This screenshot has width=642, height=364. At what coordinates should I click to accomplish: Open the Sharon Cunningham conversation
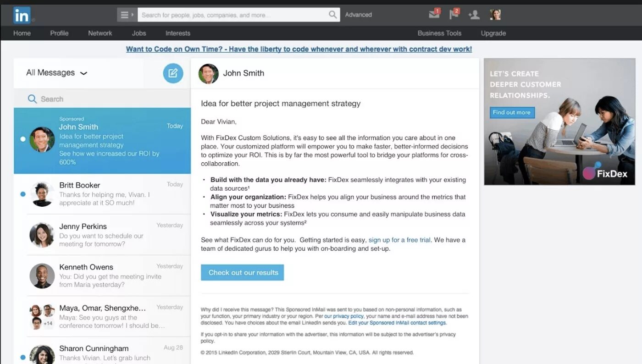tap(102, 351)
